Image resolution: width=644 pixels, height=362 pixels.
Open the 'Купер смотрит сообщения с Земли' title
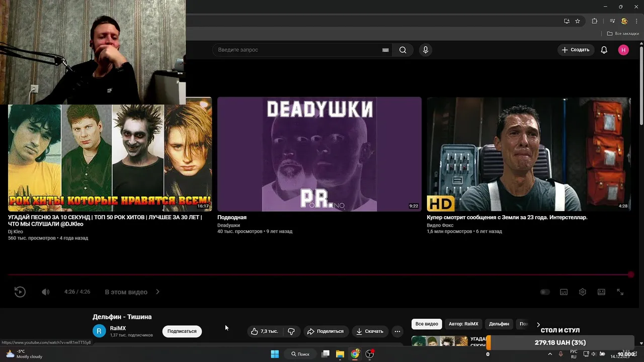pyautogui.click(x=507, y=217)
